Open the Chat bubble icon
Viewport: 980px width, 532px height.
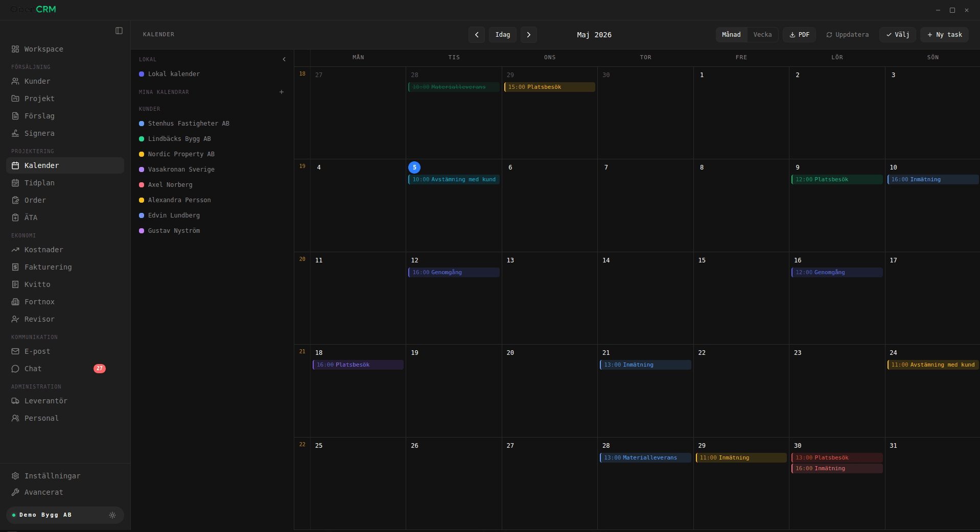[15, 369]
